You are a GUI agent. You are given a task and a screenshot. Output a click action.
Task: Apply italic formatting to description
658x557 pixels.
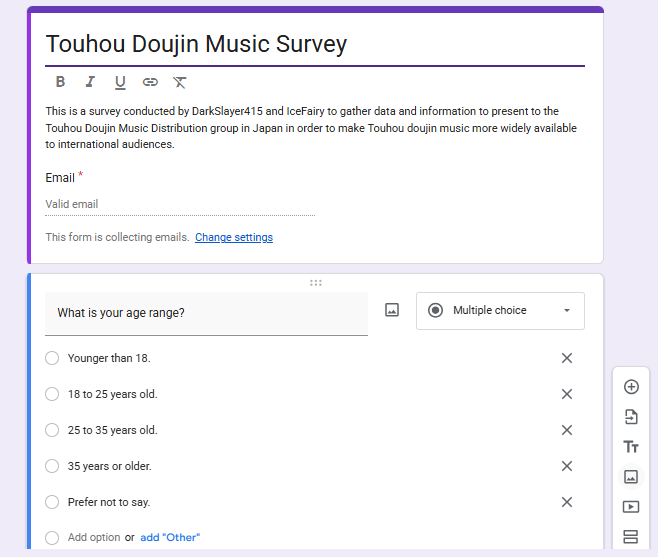click(x=90, y=81)
